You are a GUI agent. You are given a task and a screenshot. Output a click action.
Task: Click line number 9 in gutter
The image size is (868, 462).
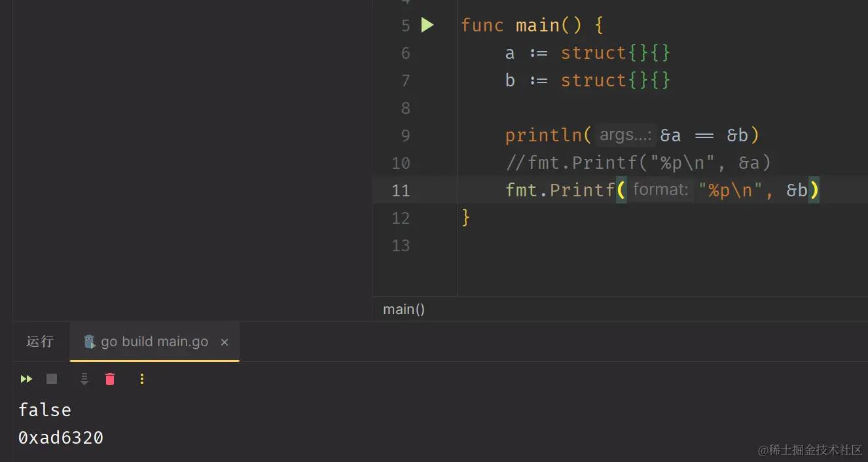click(x=405, y=135)
